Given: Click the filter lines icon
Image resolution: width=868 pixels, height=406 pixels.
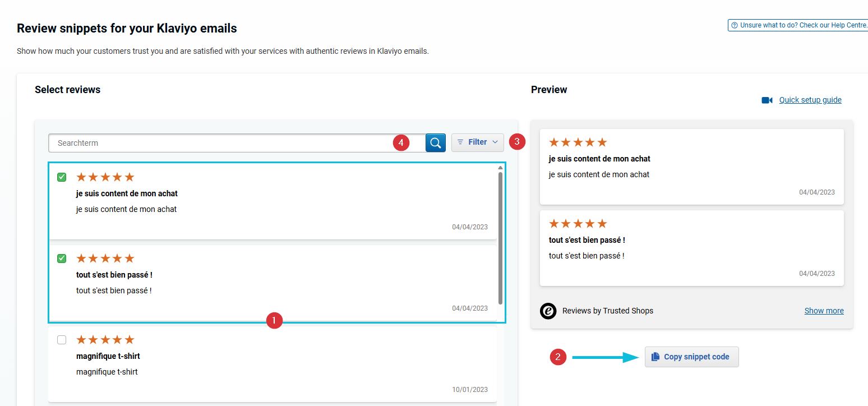Looking at the screenshot, I should [461, 142].
